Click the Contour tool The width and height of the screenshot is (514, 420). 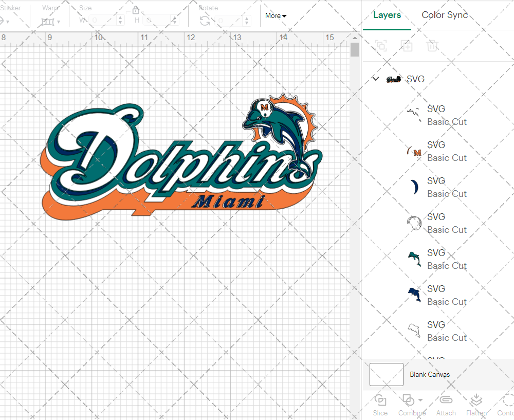pos(505,405)
